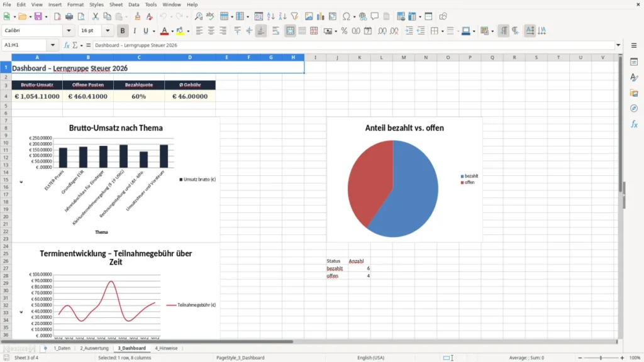Viewport: 644px width, 362px height.
Task: Click the zoom in plus button
Action: (x=622, y=358)
